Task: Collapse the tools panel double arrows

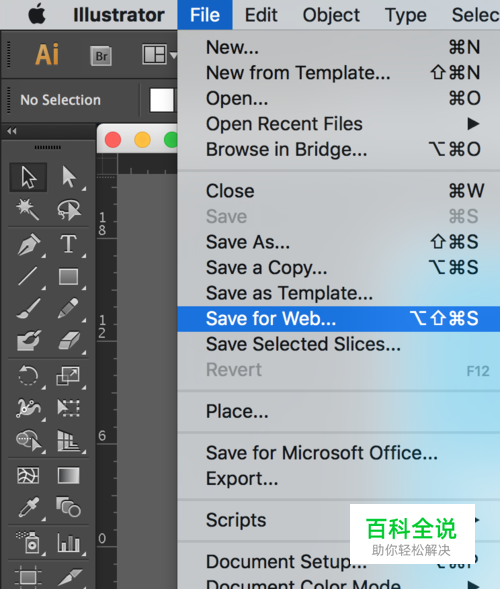Action: pos(12,131)
